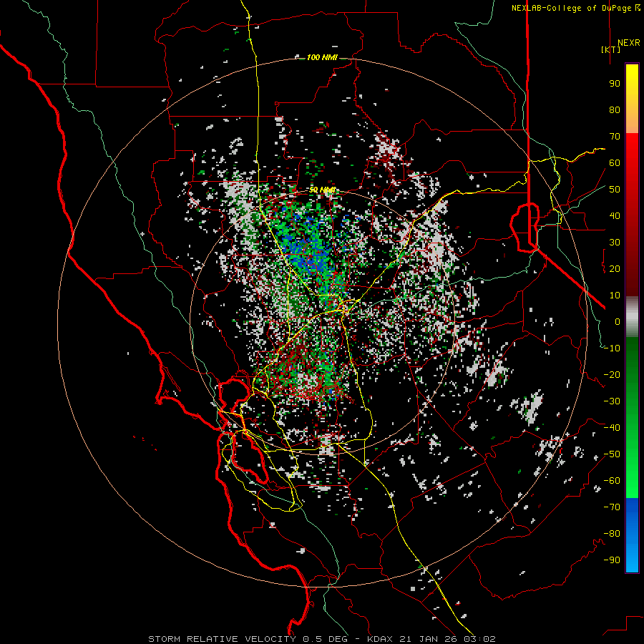Image resolution: width=644 pixels, height=644 pixels.
Task: Click the NEXR label above the scale
Action: click(628, 43)
